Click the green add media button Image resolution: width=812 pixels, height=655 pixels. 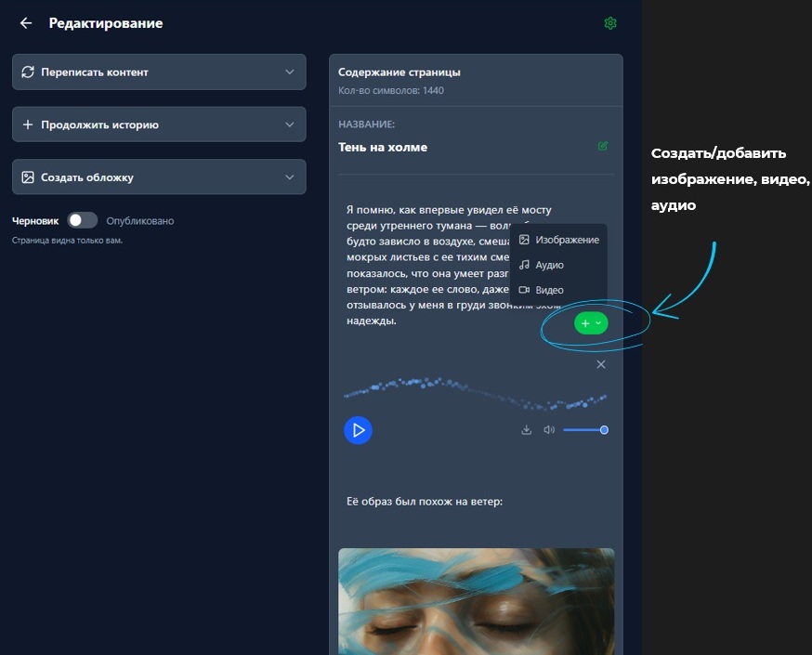point(591,323)
